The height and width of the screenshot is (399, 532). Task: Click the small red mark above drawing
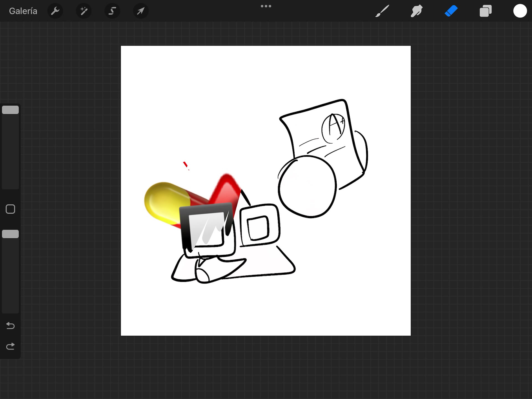click(185, 165)
